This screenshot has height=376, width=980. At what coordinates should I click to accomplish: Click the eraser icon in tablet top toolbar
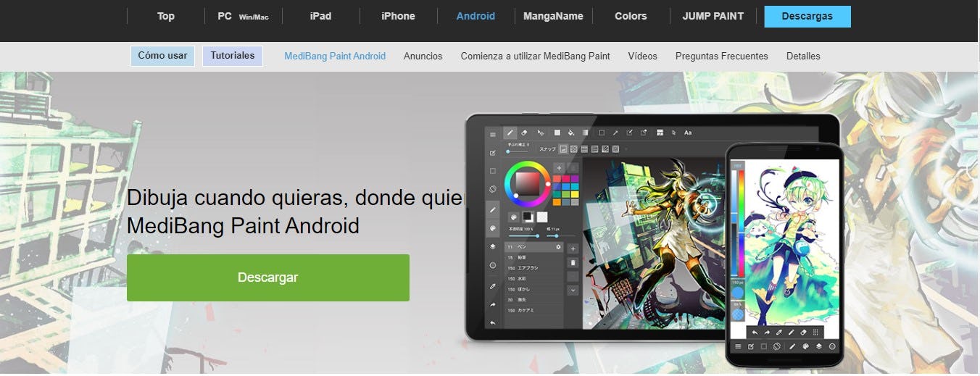pyautogui.click(x=525, y=133)
